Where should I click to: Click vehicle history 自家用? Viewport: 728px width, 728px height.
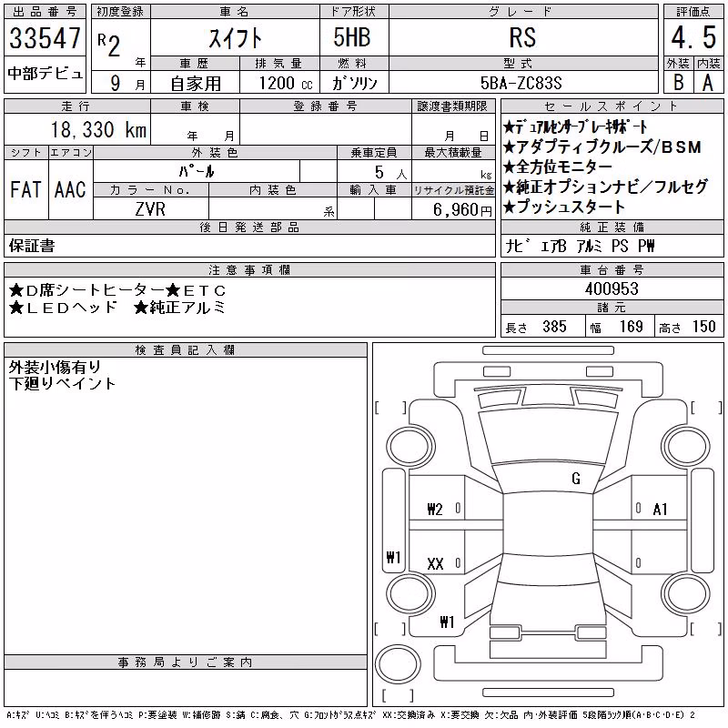196,84
